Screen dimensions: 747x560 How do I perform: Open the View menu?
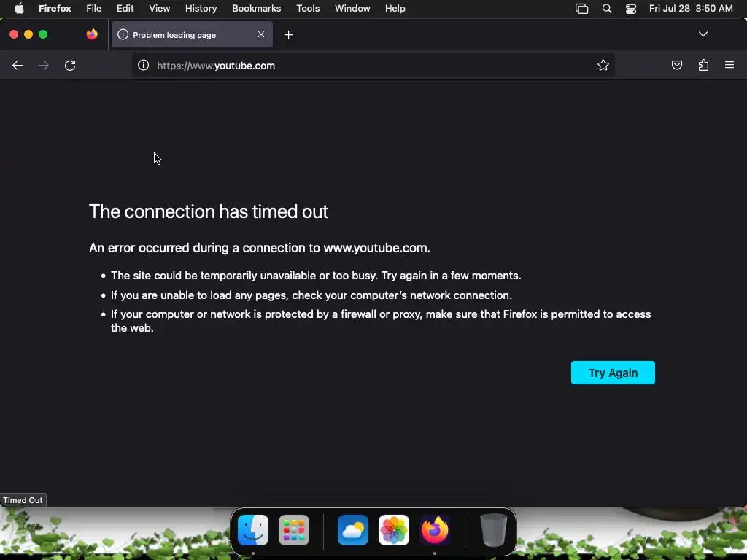click(160, 9)
